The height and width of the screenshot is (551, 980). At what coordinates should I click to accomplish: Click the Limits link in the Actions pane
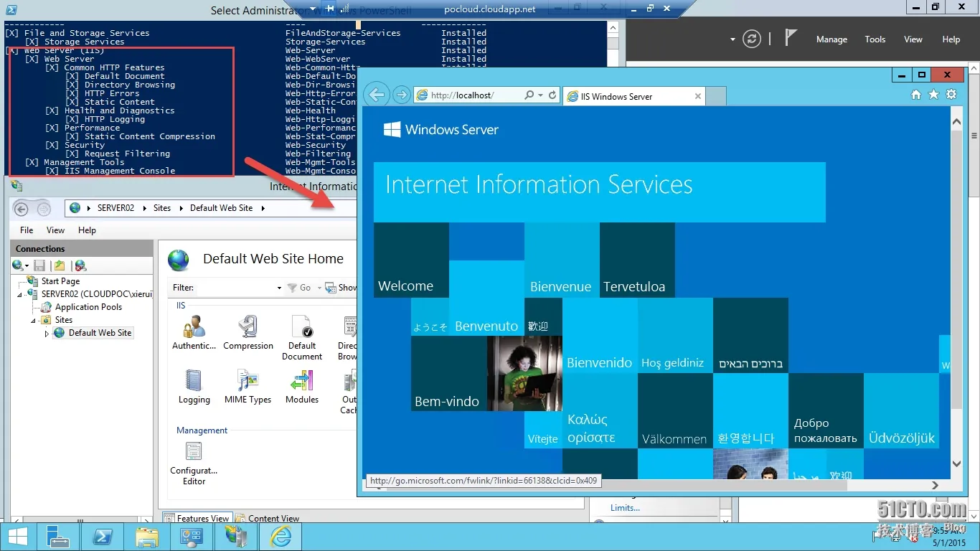click(626, 508)
